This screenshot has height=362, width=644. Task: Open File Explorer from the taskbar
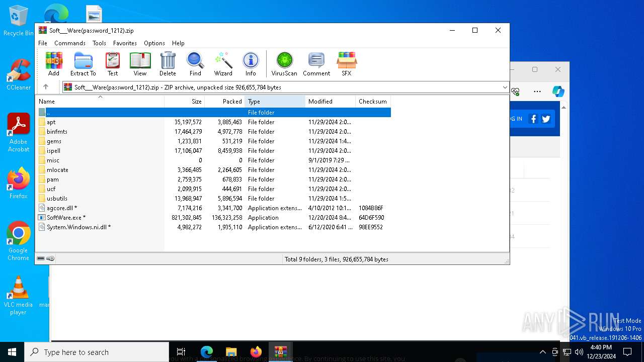231,352
